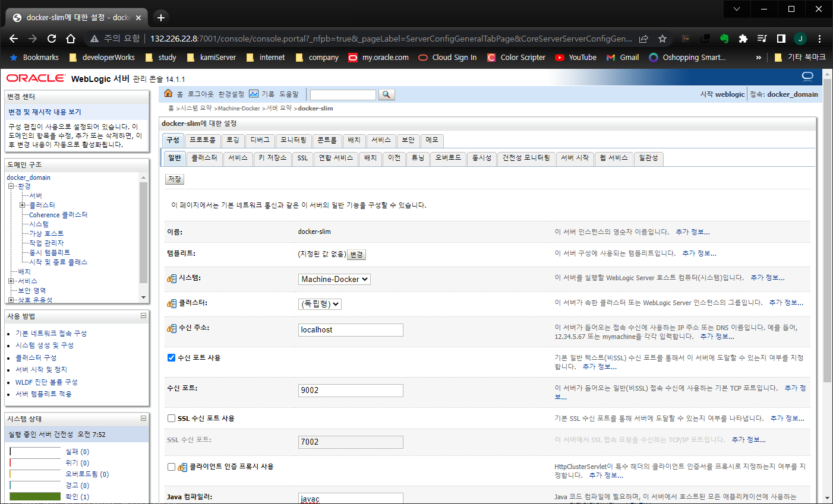Open tab search chevron in title bar
The width and height of the screenshot is (833, 504).
(x=737, y=9)
